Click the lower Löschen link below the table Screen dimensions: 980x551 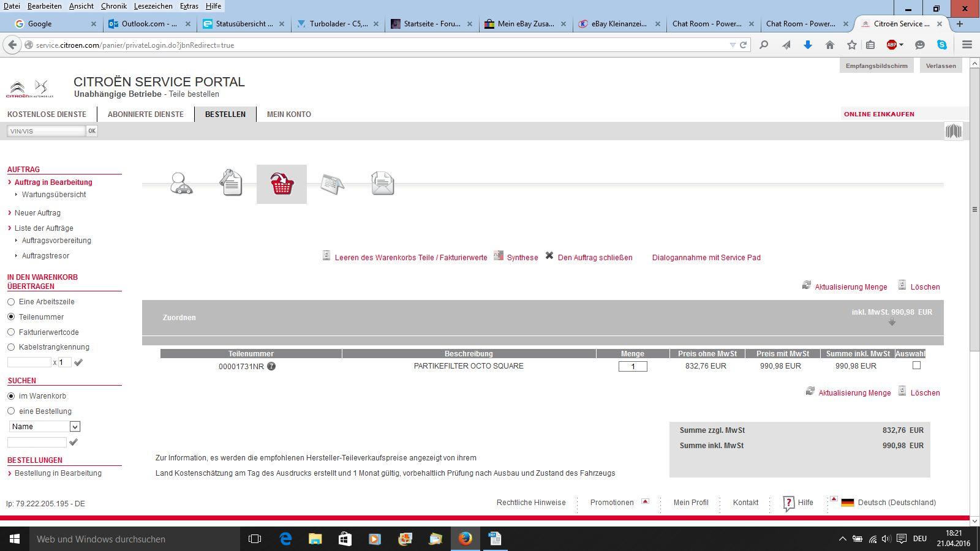pos(925,393)
